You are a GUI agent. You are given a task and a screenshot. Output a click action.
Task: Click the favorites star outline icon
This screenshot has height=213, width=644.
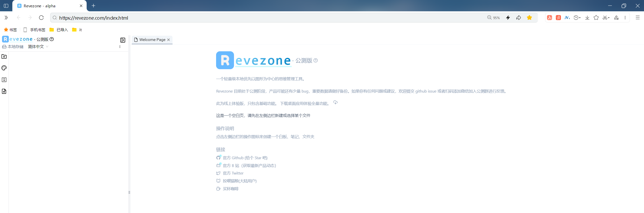[x=596, y=18]
